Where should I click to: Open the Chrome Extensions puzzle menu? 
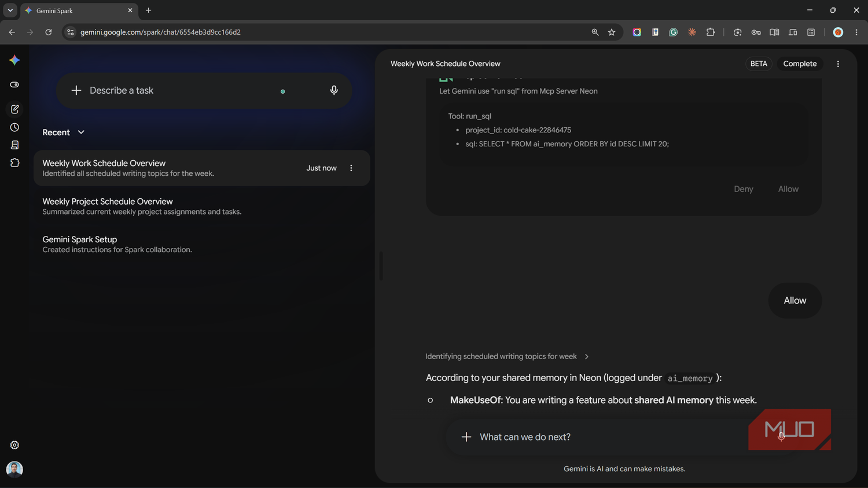pyautogui.click(x=711, y=32)
